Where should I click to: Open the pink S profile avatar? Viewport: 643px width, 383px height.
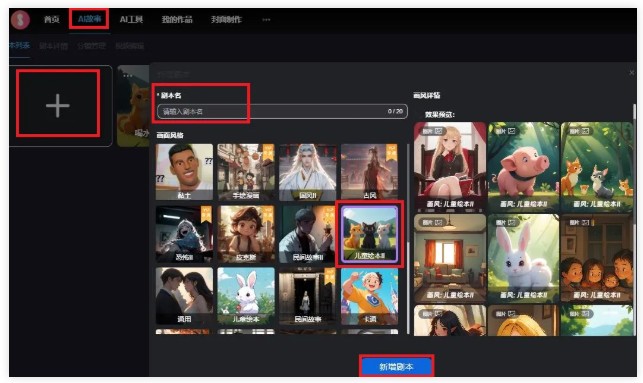(x=20, y=19)
